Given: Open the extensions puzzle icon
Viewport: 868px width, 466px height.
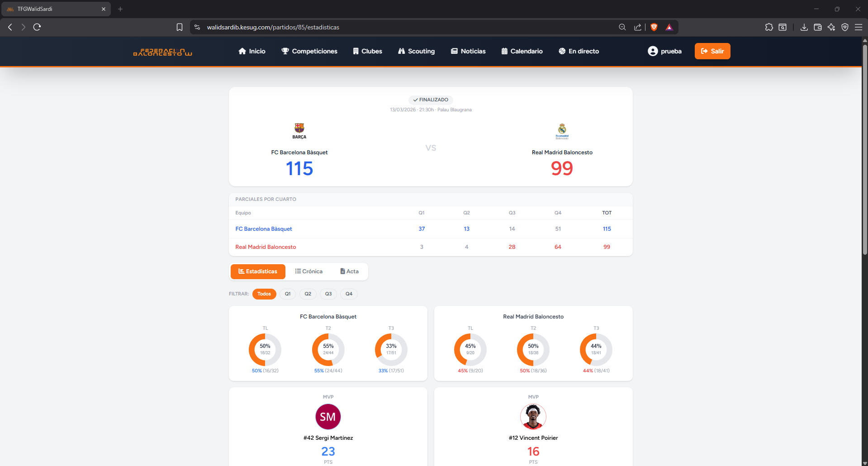Looking at the screenshot, I should (769, 27).
